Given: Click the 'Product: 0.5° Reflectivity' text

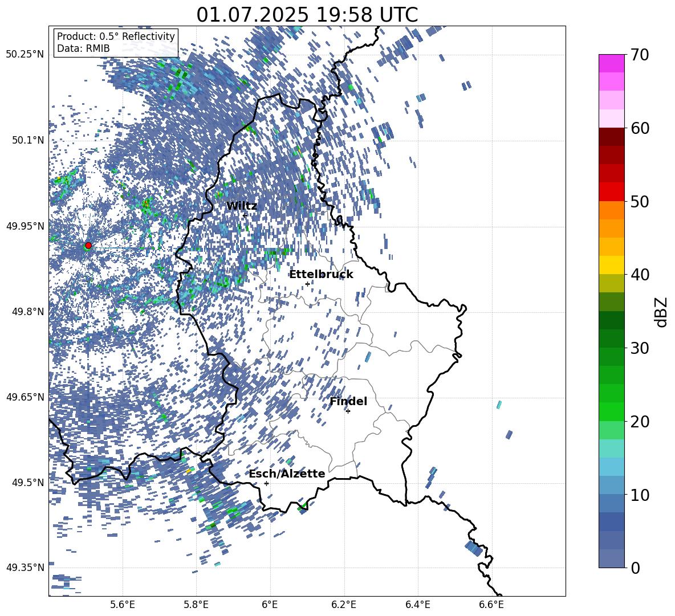Looking at the screenshot, I should pos(116,36).
